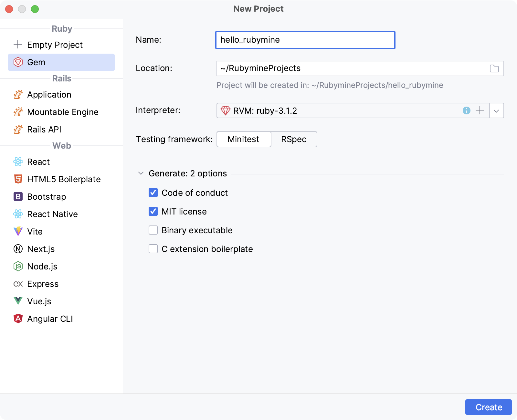The image size is (517, 420).
Task: Pick the Bootstrap project icon
Action: click(18, 196)
